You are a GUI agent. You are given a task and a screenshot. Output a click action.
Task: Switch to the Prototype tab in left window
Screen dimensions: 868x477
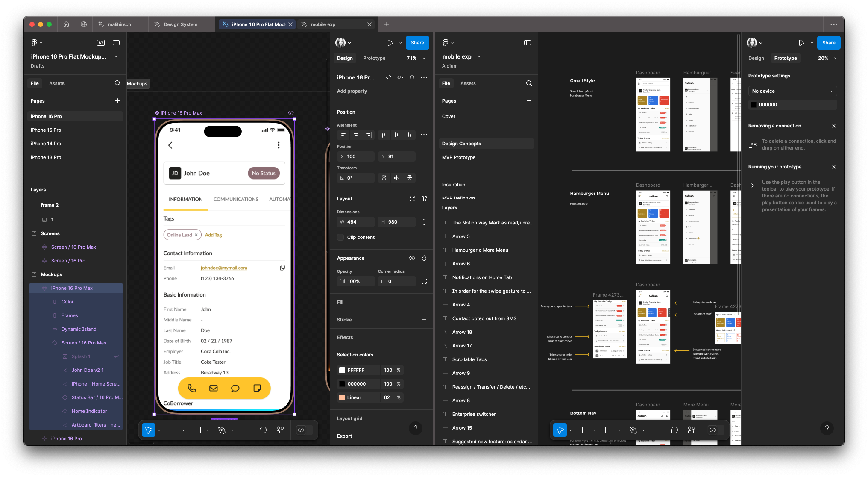(x=374, y=58)
